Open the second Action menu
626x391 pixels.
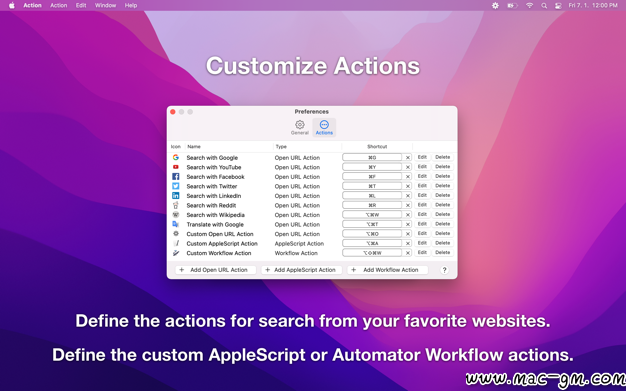coord(58,6)
